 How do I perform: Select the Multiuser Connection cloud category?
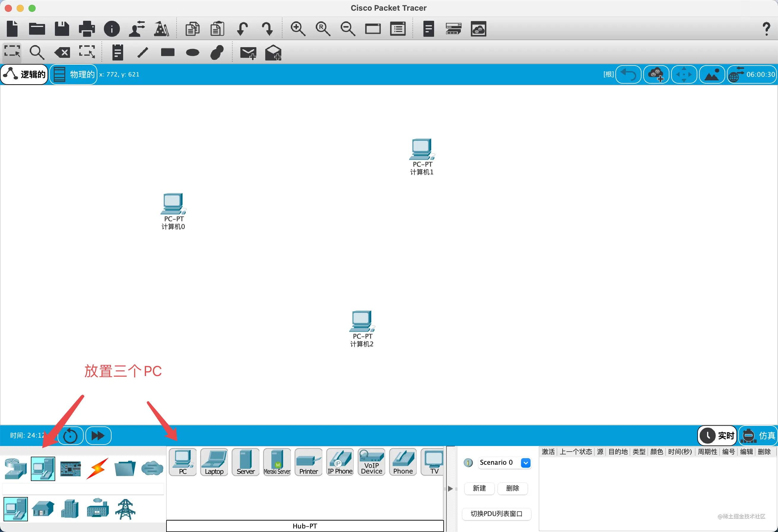click(152, 469)
